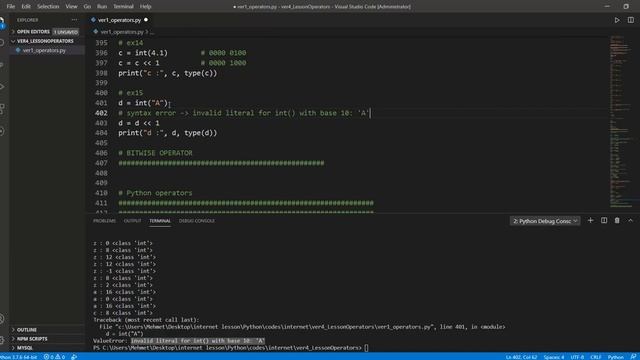Click Spaces: 4 indentation setting
Image resolution: width=640 pixels, height=360 pixels.
click(x=553, y=357)
